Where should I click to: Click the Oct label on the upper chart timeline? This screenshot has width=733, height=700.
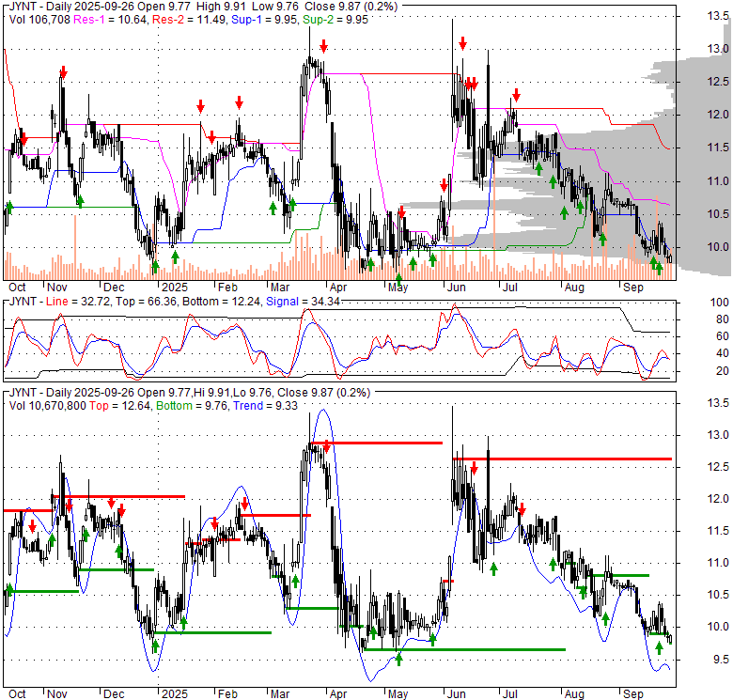click(17, 288)
